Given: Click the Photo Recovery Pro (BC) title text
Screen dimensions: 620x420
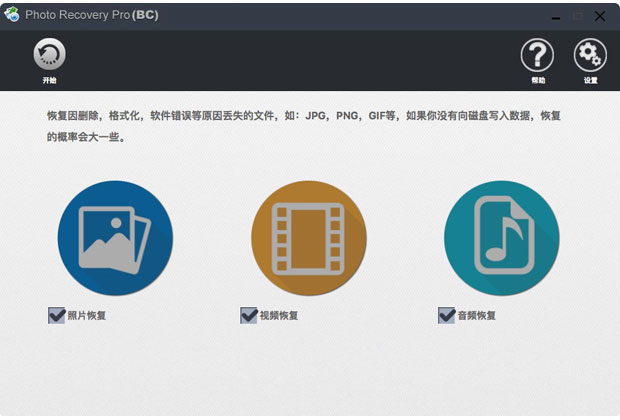Looking at the screenshot, I should pyautogui.click(x=92, y=15).
